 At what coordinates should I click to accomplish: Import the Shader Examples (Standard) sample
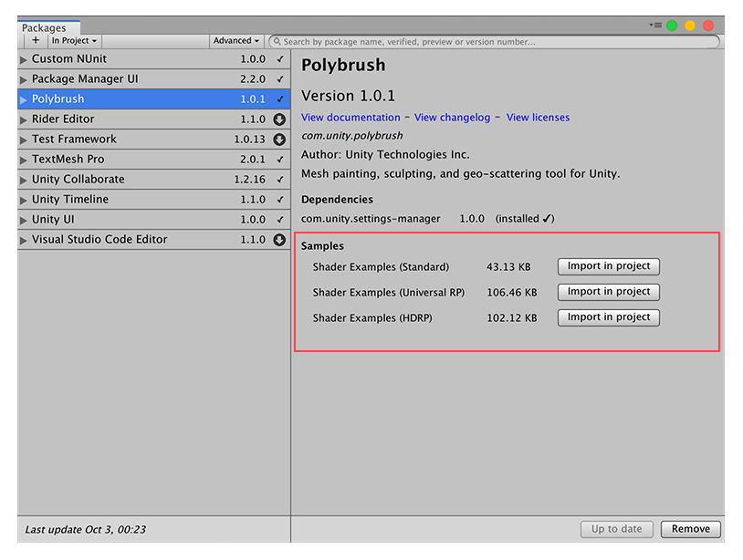[608, 266]
